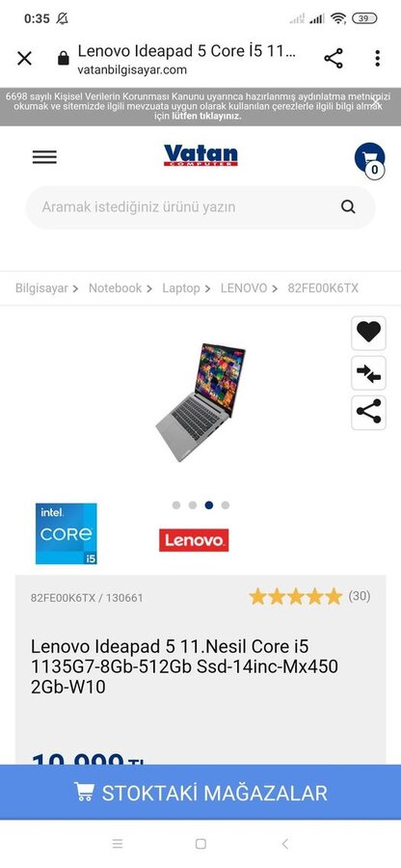Dismiss the cookie notice banner

[x=376, y=101]
